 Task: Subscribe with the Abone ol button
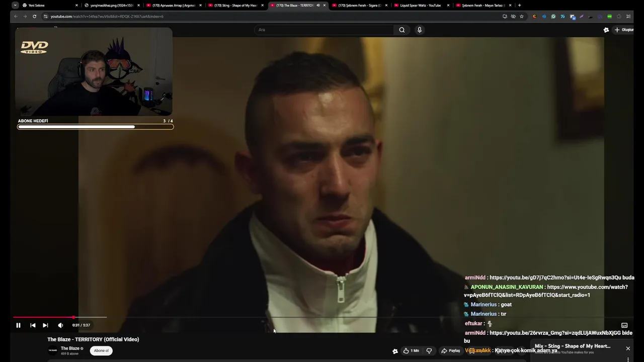point(101,350)
